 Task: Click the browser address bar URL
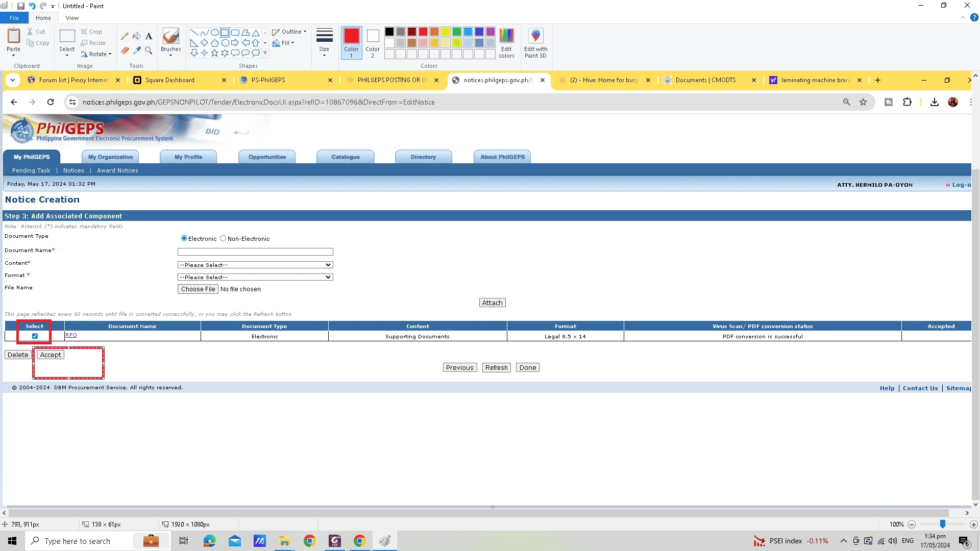[259, 102]
